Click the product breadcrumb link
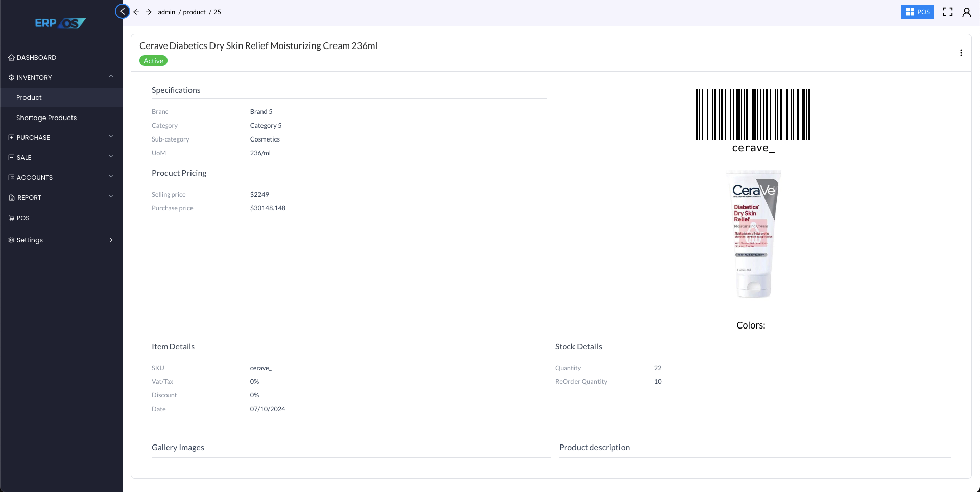980x492 pixels. [x=194, y=12]
